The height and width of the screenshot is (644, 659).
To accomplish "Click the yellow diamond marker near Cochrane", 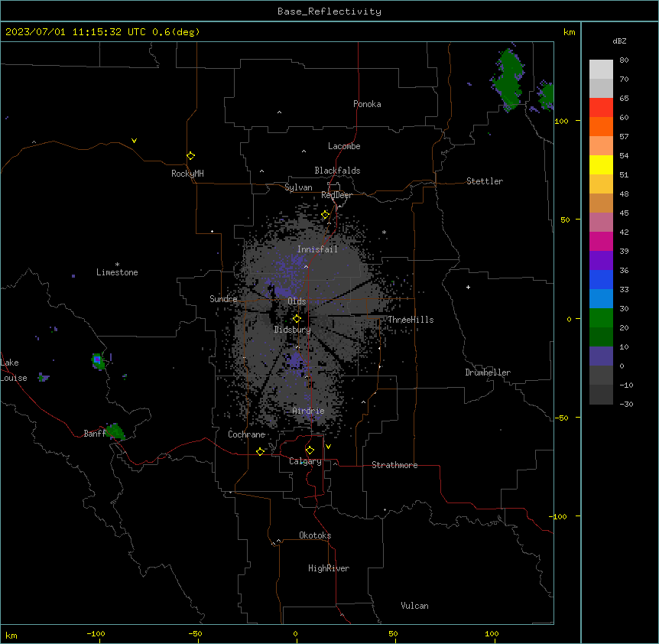I will pyautogui.click(x=260, y=451).
